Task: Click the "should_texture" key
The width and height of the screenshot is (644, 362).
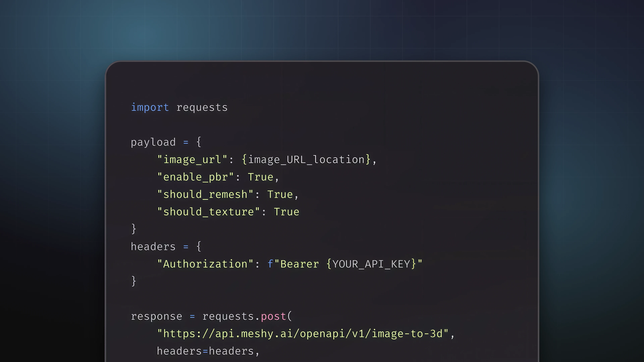Action: (x=208, y=212)
